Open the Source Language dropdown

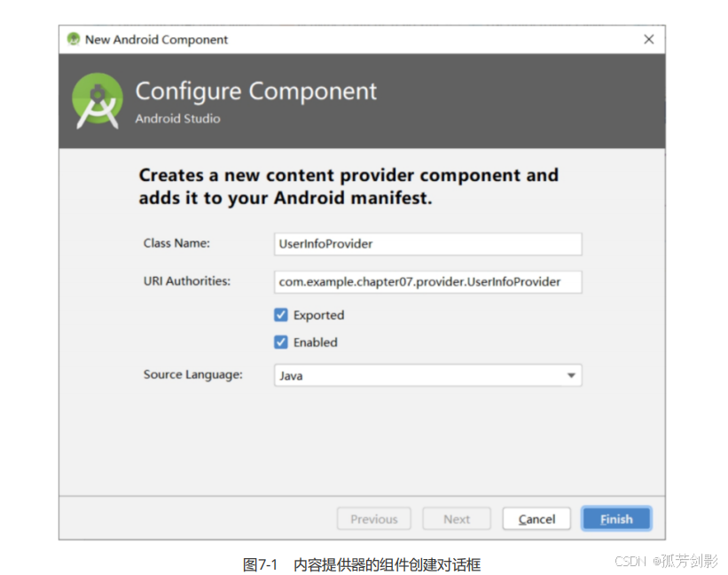point(427,375)
